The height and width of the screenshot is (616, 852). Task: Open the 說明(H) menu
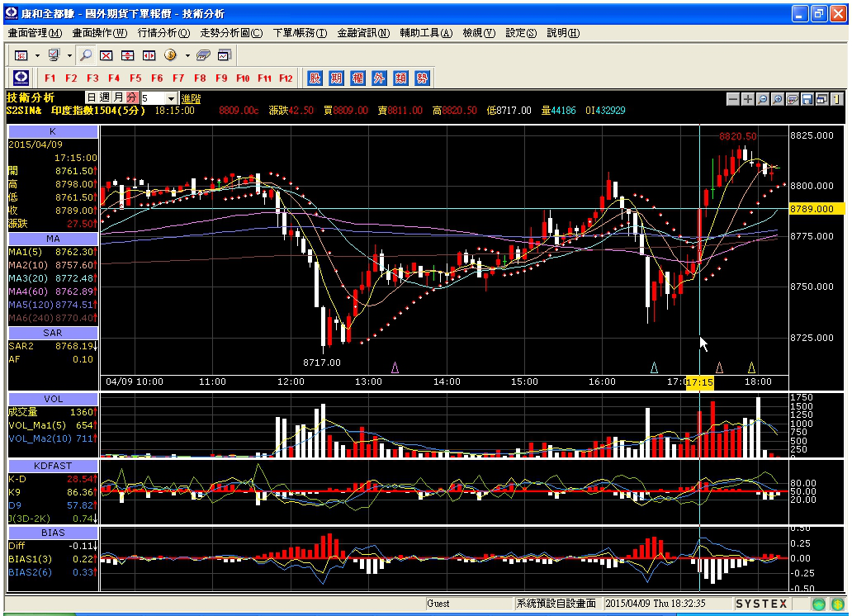click(x=563, y=33)
